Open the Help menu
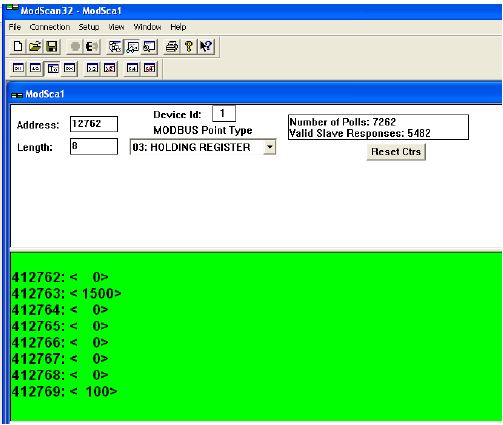Viewport: 503px width, 425px height. pos(178,27)
